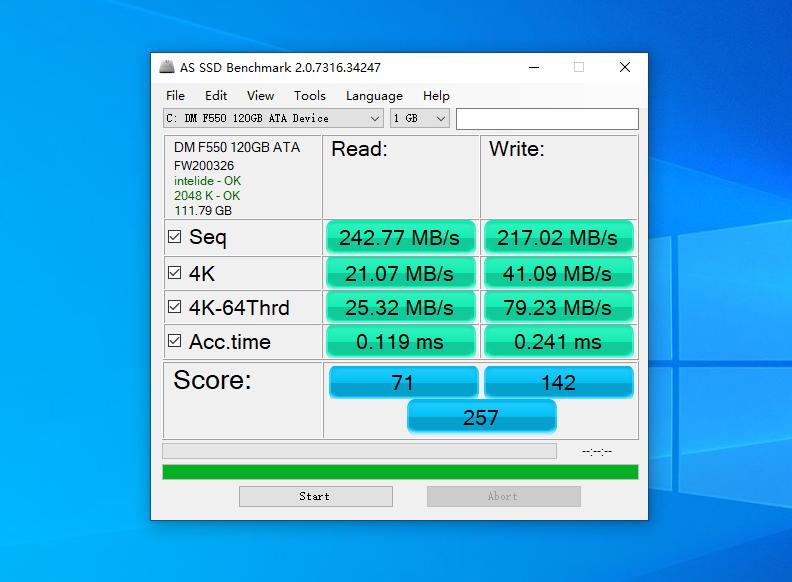Image resolution: width=792 pixels, height=582 pixels.
Task: Click the 4K-64Thrd read result 25.32 MB/s
Action: point(401,307)
